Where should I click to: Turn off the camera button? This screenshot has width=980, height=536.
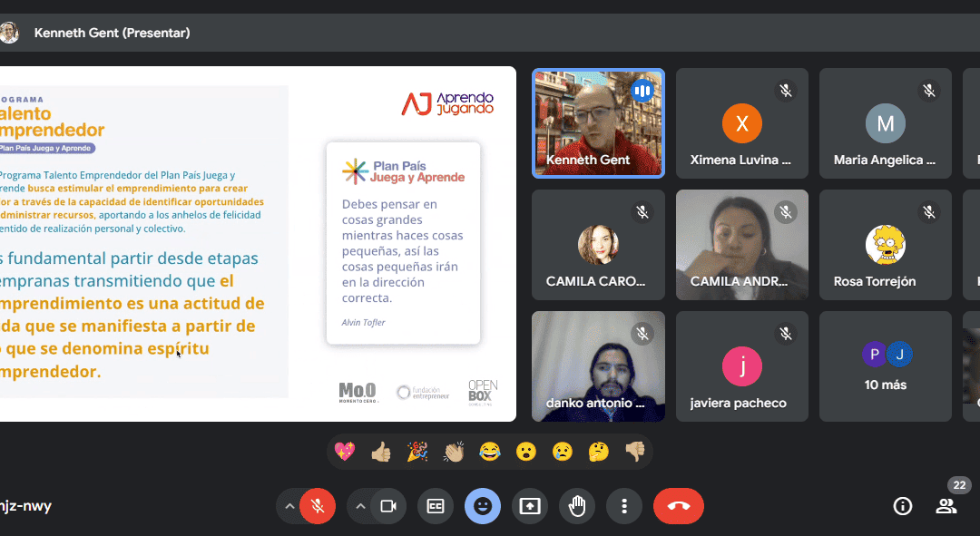(x=388, y=506)
